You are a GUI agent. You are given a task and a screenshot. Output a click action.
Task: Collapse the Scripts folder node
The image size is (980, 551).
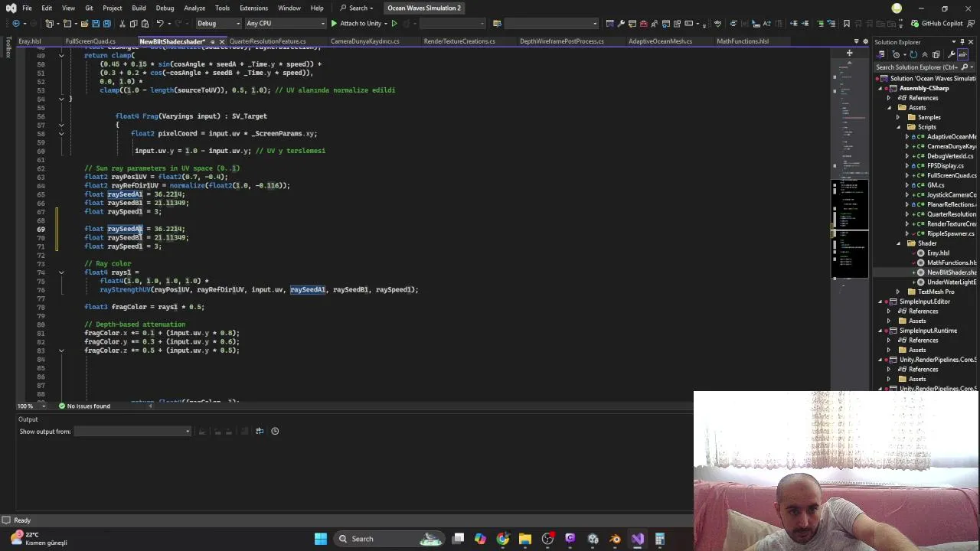pyautogui.click(x=898, y=127)
